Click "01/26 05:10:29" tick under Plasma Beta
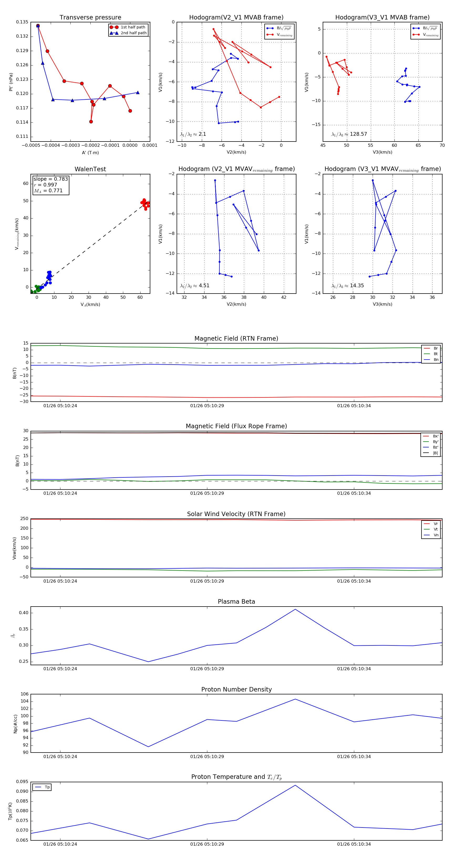The image size is (473, 868). pos(207,669)
